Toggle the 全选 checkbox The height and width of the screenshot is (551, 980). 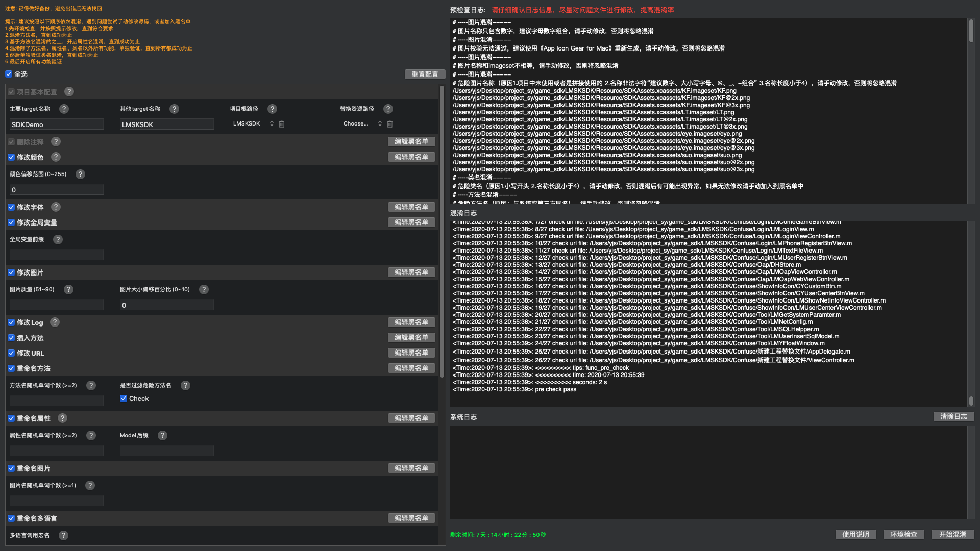click(9, 74)
